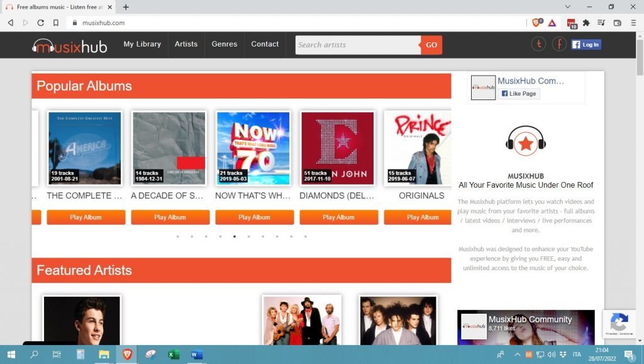This screenshot has height=364, width=644.
Task: Click the Brave Shields lion icon
Action: click(536, 23)
